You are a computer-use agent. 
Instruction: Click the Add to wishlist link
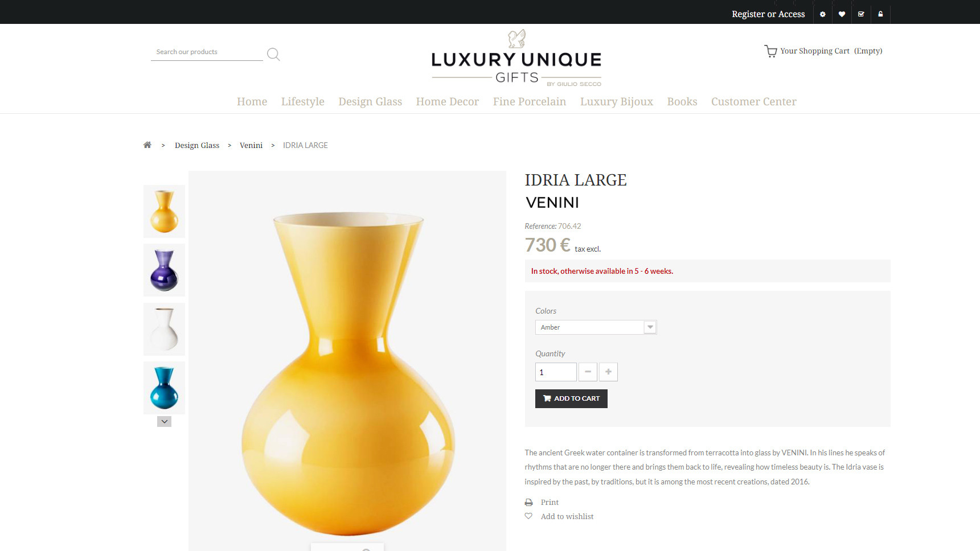coord(567,517)
